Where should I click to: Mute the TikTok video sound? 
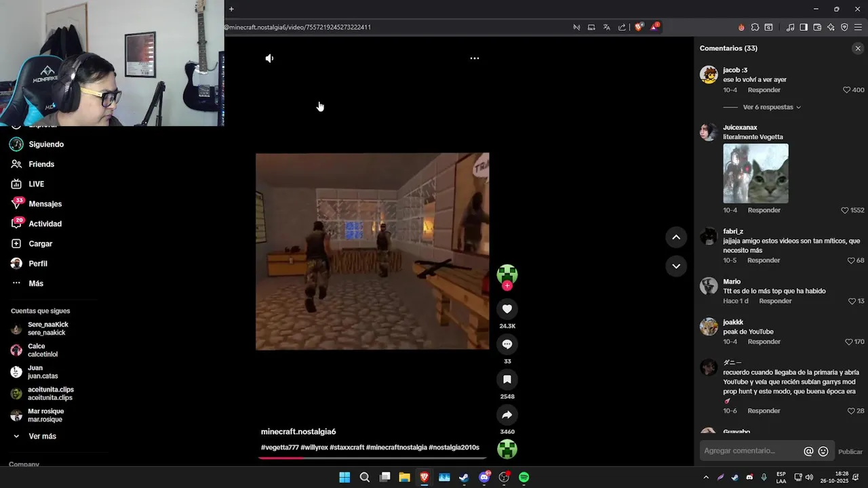click(269, 58)
